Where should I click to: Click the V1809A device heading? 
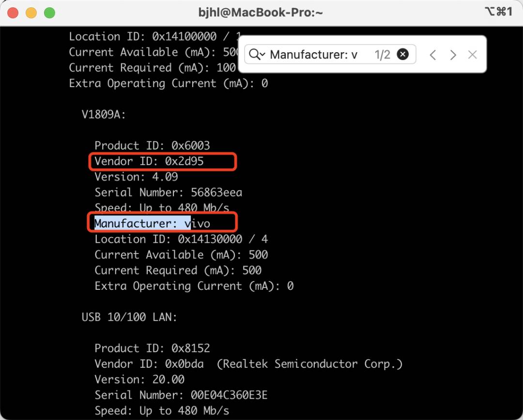(104, 115)
